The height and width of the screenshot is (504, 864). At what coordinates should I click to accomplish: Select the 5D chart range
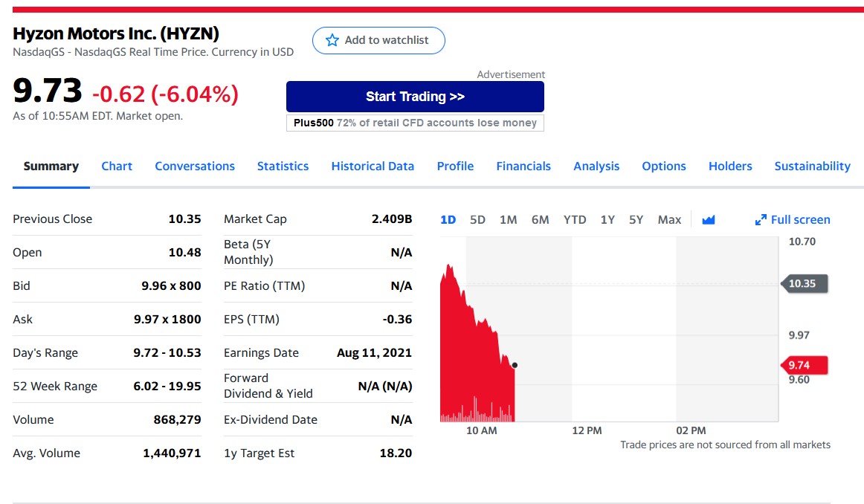click(x=477, y=219)
